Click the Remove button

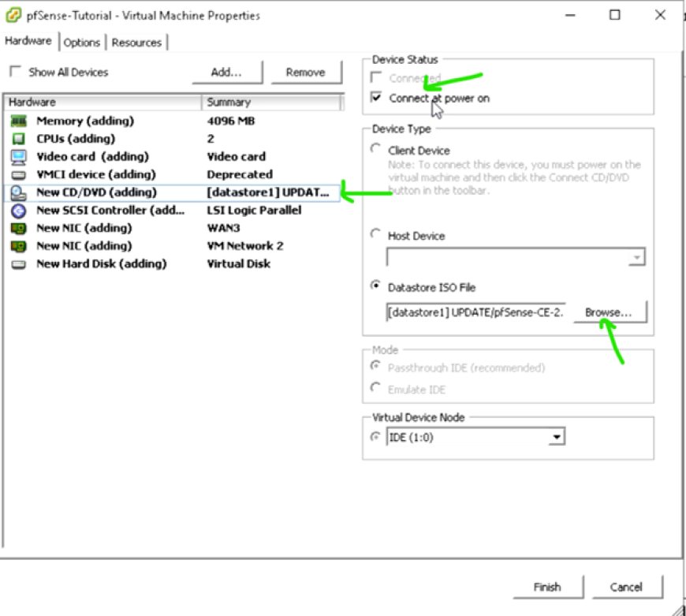[x=306, y=73]
